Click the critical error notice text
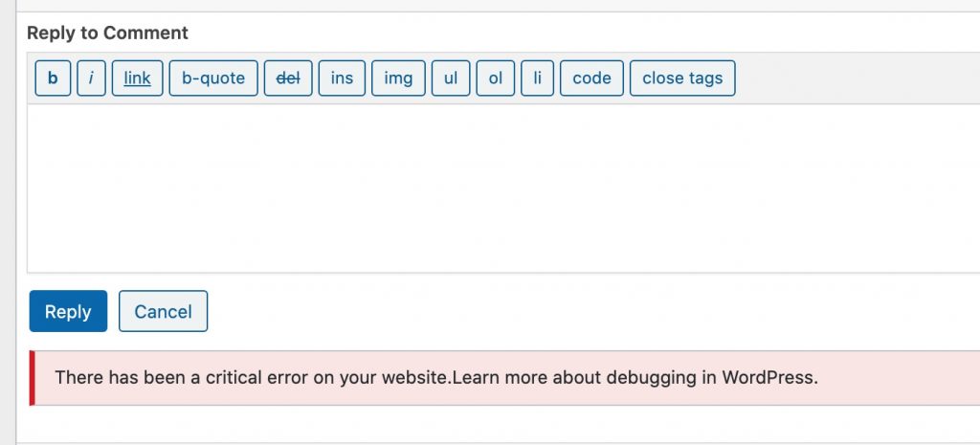Image resolution: width=980 pixels, height=445 pixels. coord(436,377)
